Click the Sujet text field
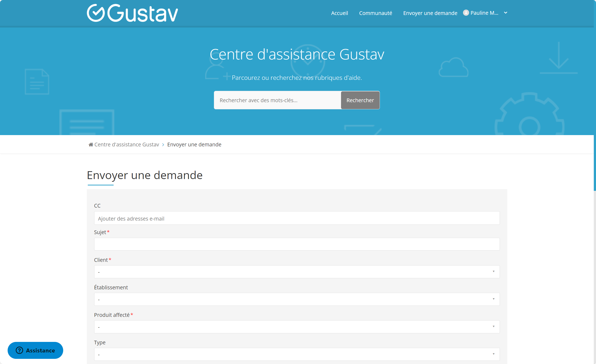Viewport: 596px width, 364px height. coord(297,244)
